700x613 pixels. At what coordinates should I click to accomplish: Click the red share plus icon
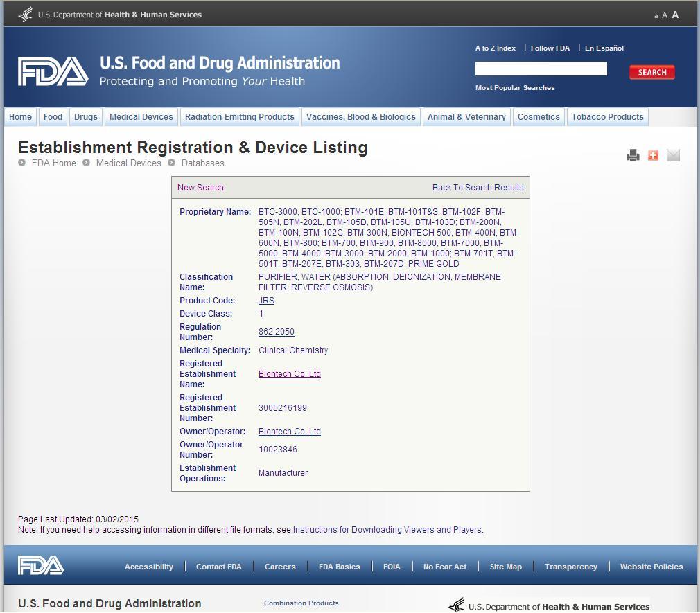(x=653, y=155)
